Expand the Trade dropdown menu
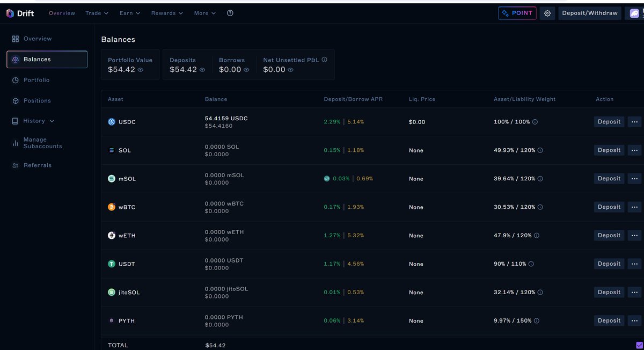The image size is (644, 350). coord(97,13)
